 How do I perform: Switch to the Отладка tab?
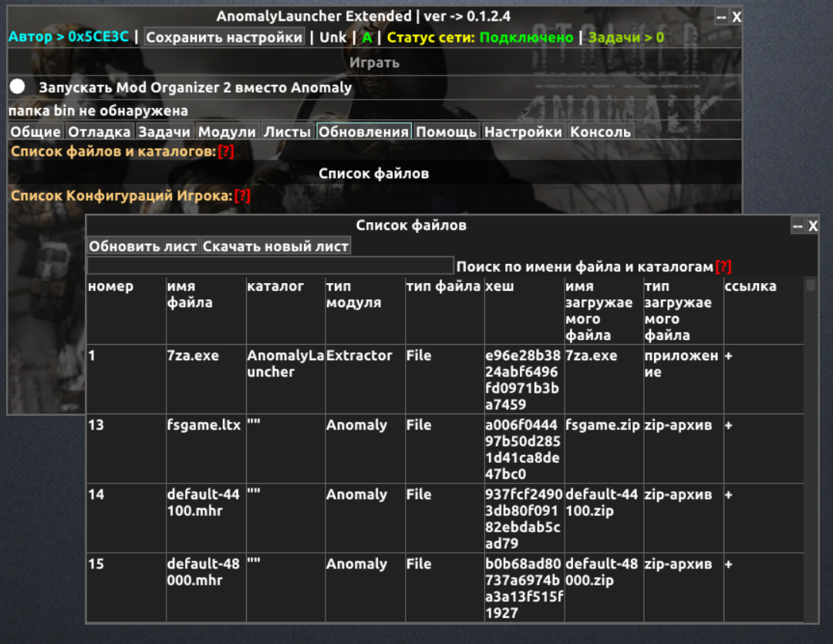99,132
